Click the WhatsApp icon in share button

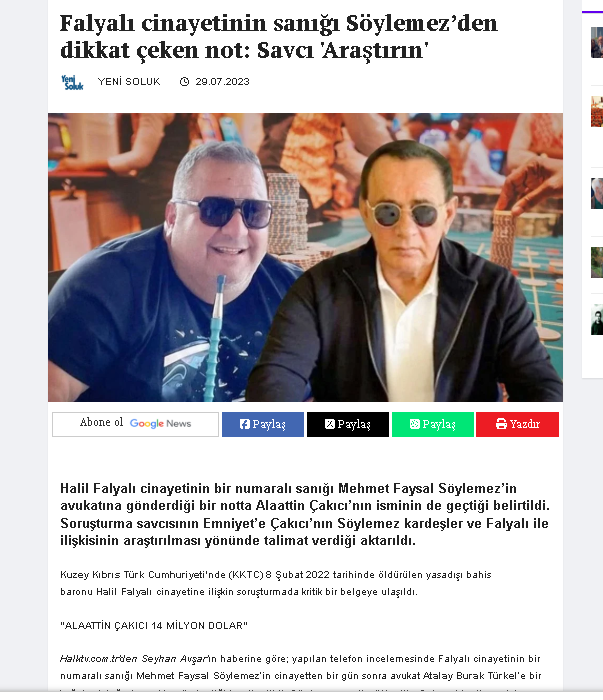point(415,424)
